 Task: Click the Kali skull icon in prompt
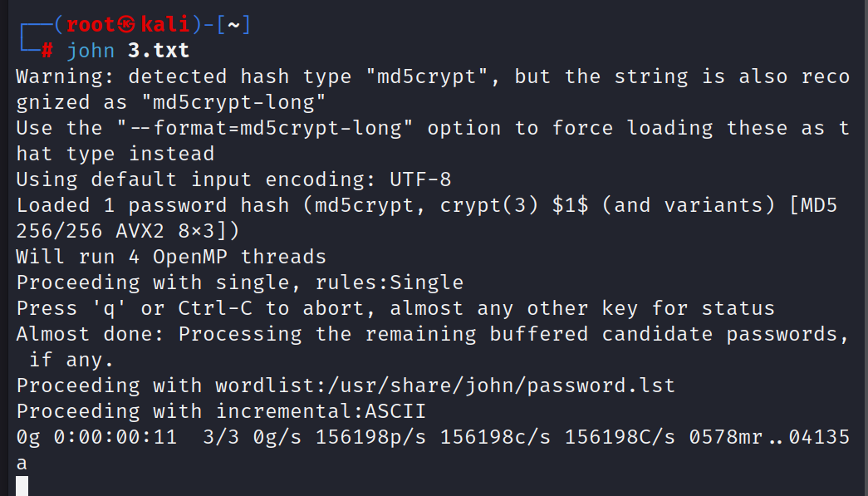(126, 24)
